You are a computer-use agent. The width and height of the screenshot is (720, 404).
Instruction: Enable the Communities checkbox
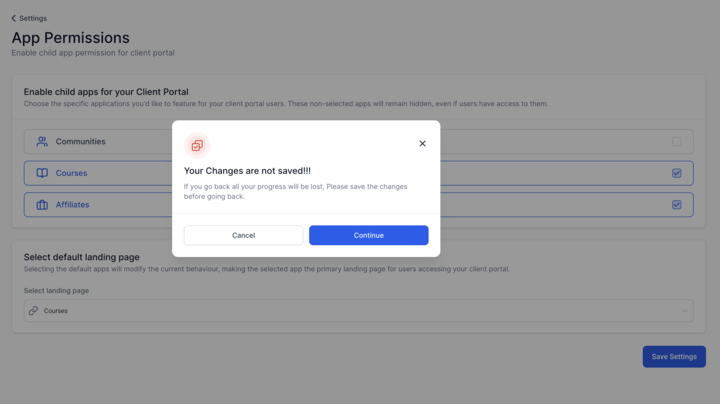[676, 141]
